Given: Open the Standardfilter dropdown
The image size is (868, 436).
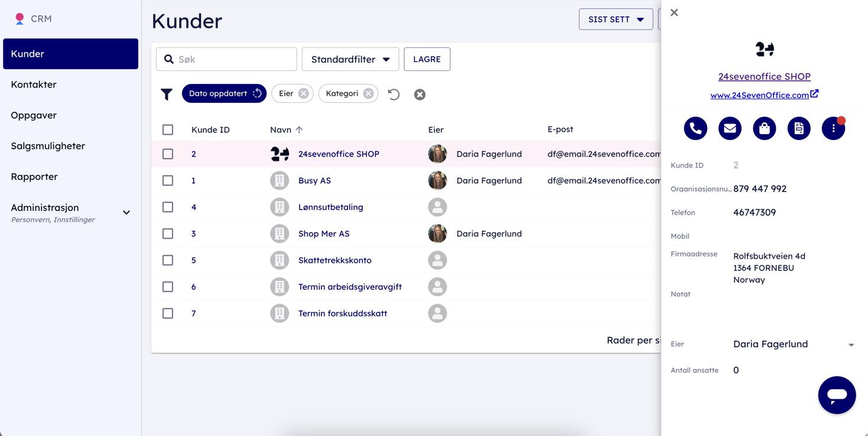Looking at the screenshot, I should (350, 59).
